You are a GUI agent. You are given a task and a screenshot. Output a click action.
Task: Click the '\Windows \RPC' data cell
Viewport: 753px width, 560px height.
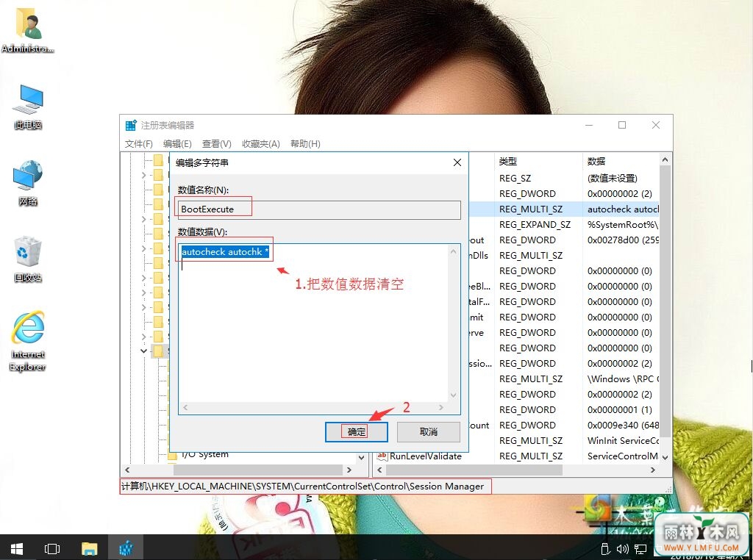click(x=623, y=379)
